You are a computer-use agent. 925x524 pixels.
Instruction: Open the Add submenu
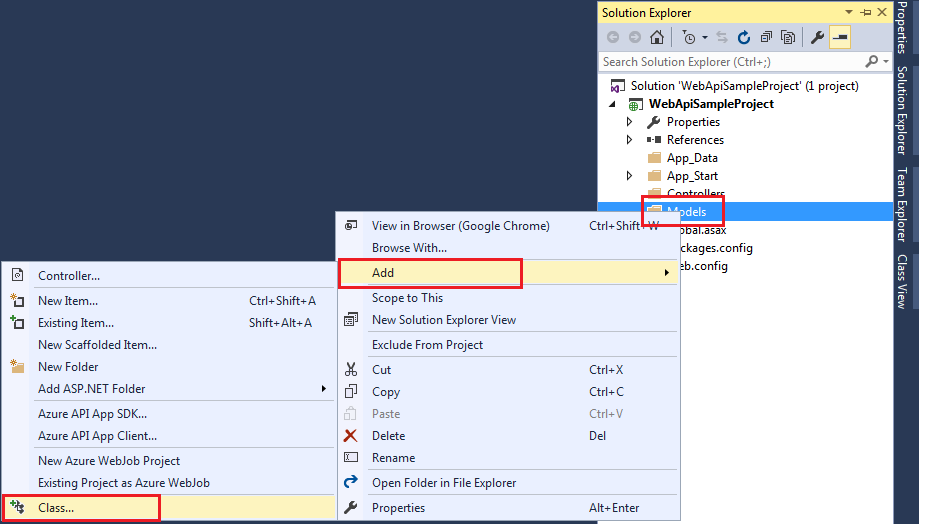coord(509,273)
